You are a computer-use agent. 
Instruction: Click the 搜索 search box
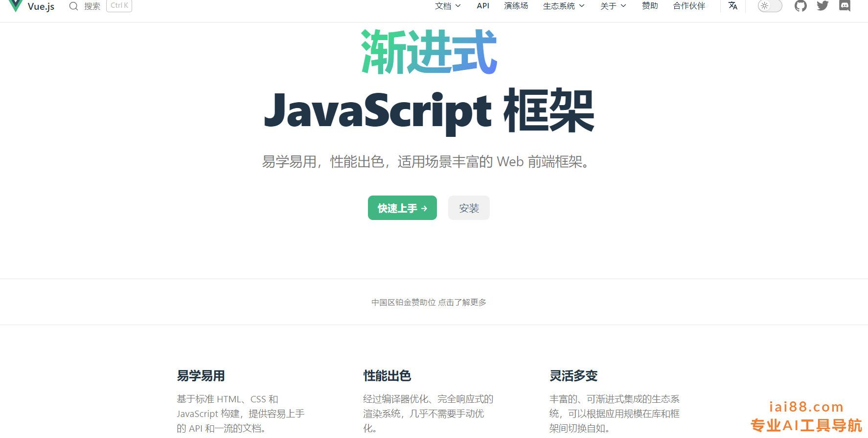pyautogui.click(x=100, y=6)
